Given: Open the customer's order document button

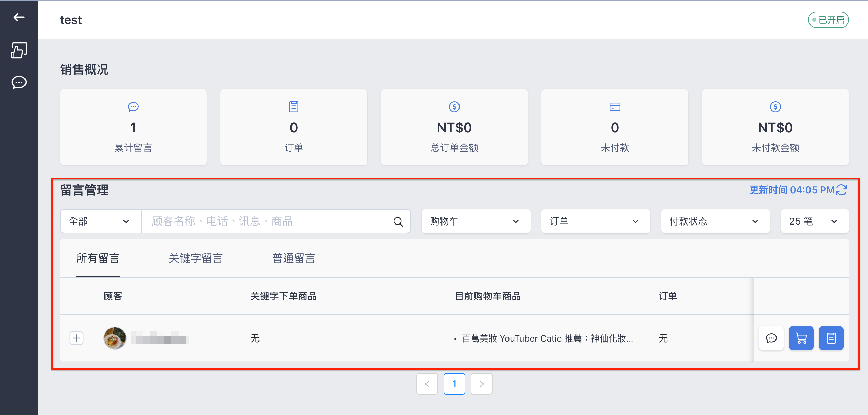Looking at the screenshot, I should tap(831, 338).
